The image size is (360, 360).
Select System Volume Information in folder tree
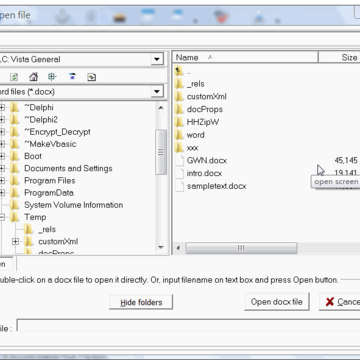[x=74, y=205]
